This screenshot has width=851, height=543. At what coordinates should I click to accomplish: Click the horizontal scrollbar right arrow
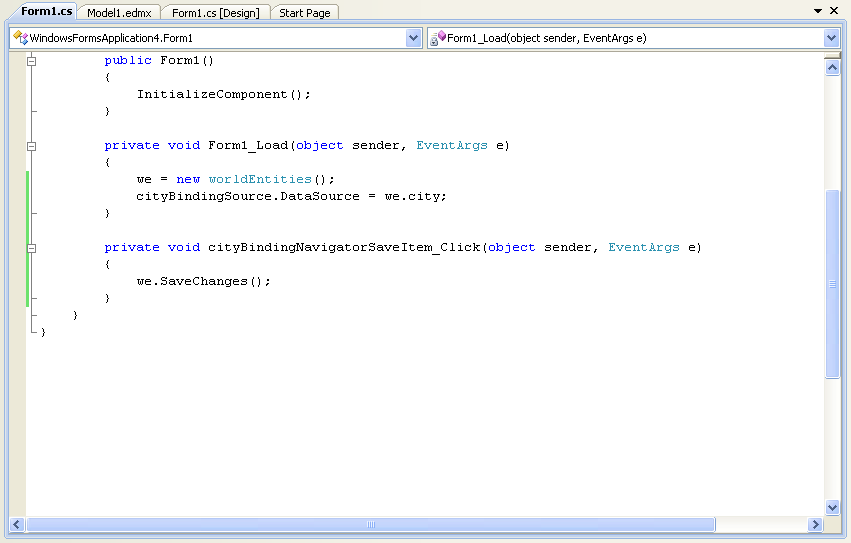click(815, 524)
